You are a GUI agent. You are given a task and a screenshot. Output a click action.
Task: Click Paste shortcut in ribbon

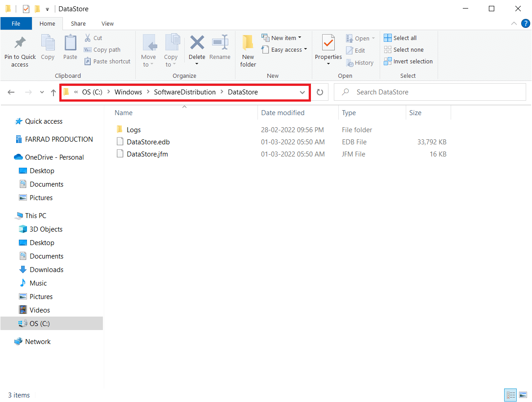tap(107, 62)
